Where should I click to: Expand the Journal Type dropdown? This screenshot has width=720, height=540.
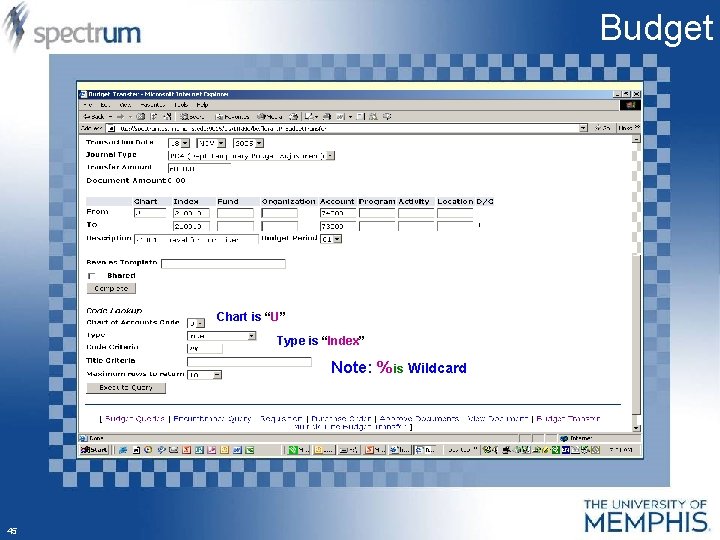(331, 156)
